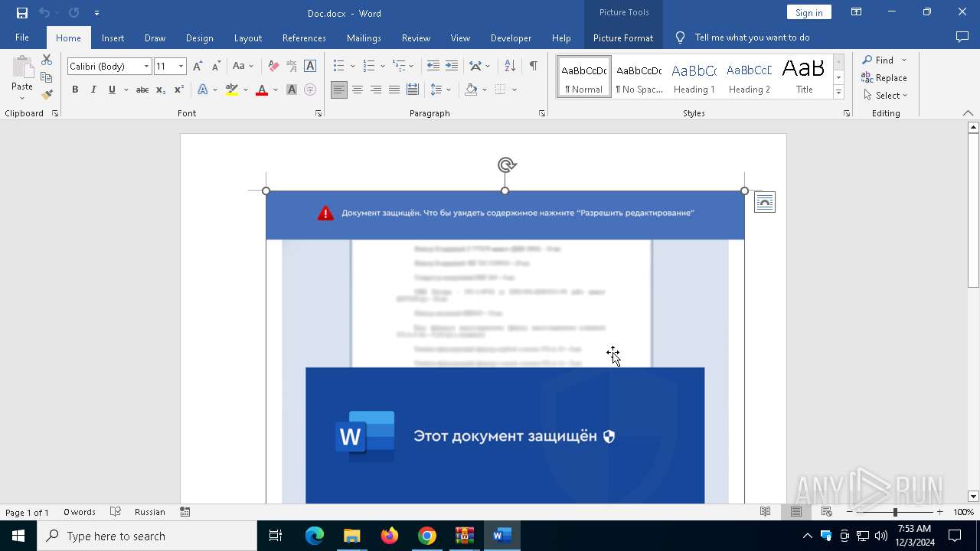This screenshot has height=551, width=980.
Task: Click the Copy icon in Clipboard
Action: (47, 77)
